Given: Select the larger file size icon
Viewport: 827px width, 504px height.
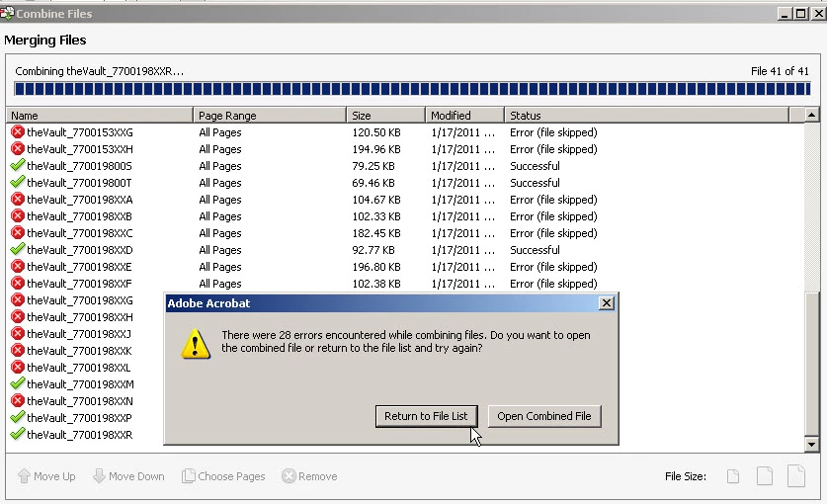Looking at the screenshot, I should [796, 475].
